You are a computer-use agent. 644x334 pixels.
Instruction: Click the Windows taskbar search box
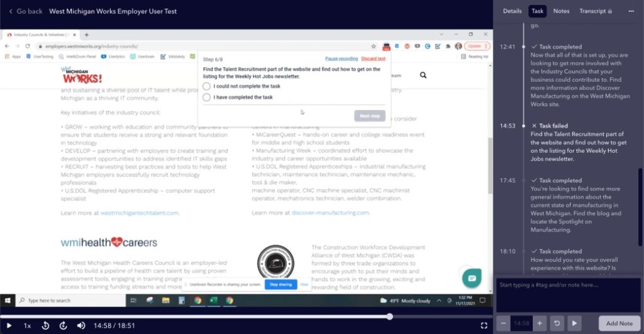(70, 300)
